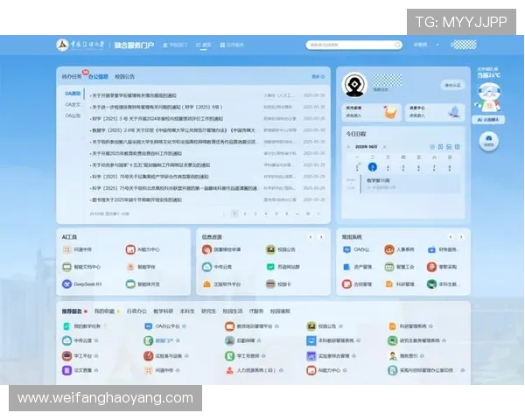This screenshot has height=420, width=525.
Task: Open the 资产管理 icon
Action: (x=346, y=267)
